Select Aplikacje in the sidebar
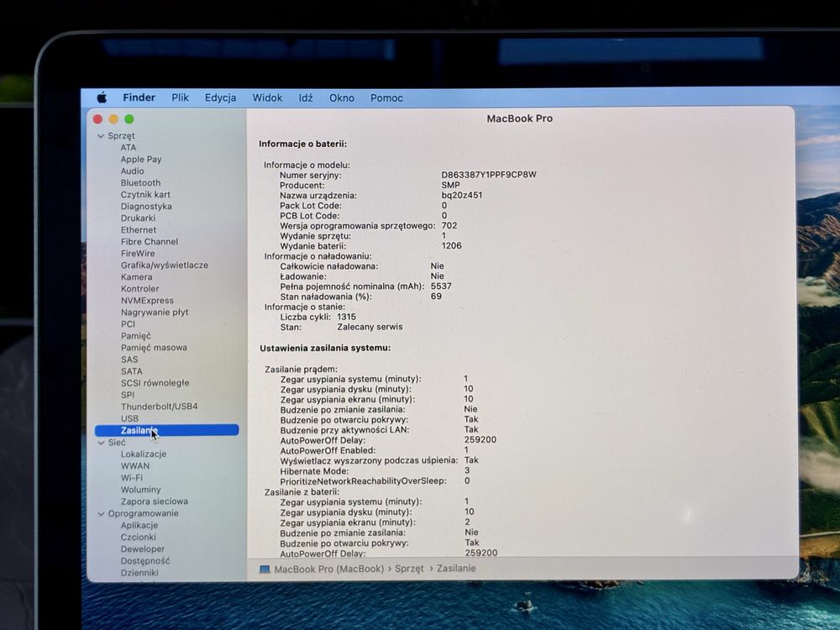Viewport: 840px width, 630px height. coord(139,525)
